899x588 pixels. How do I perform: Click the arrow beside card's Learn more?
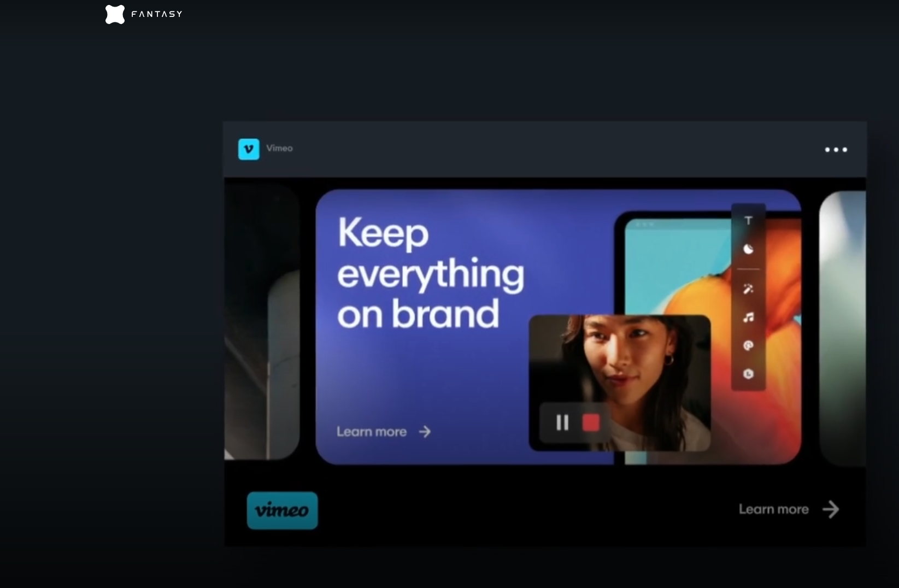click(425, 432)
